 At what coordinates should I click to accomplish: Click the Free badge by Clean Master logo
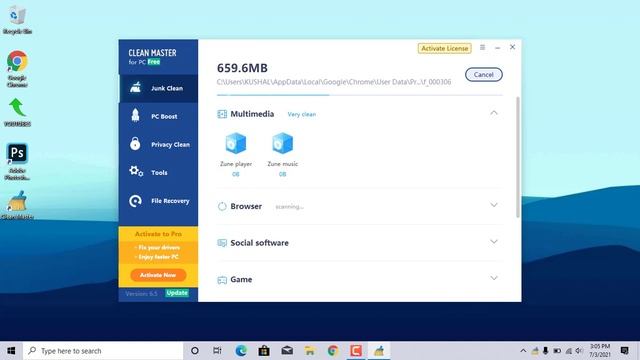point(154,62)
